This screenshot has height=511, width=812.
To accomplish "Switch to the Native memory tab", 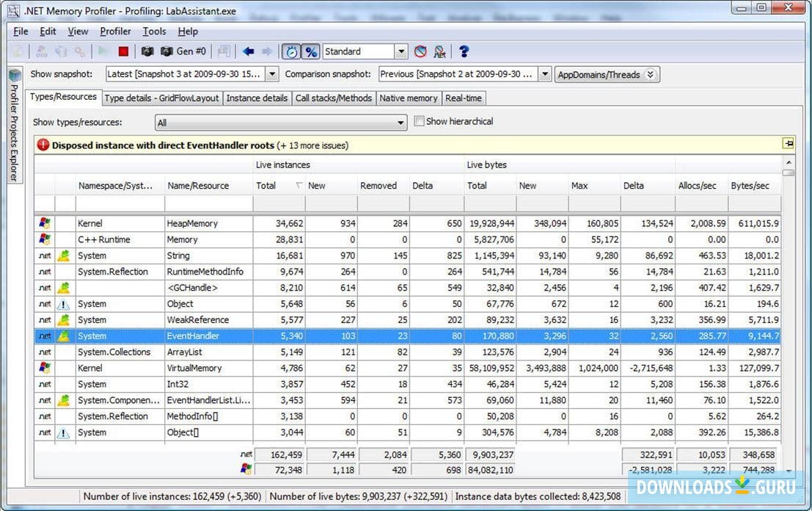I will tap(409, 98).
